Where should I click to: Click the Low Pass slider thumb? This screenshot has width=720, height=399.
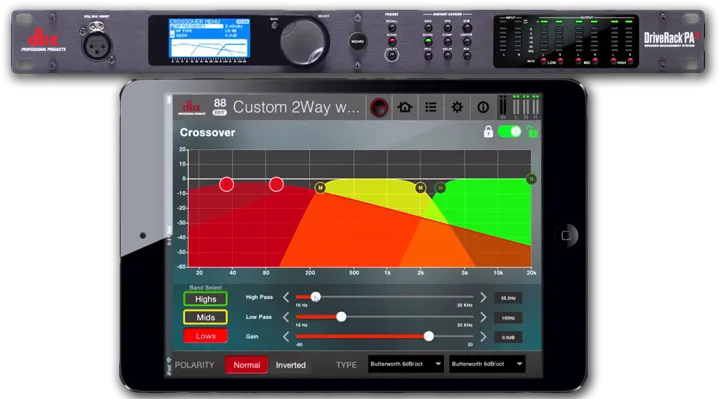(341, 316)
